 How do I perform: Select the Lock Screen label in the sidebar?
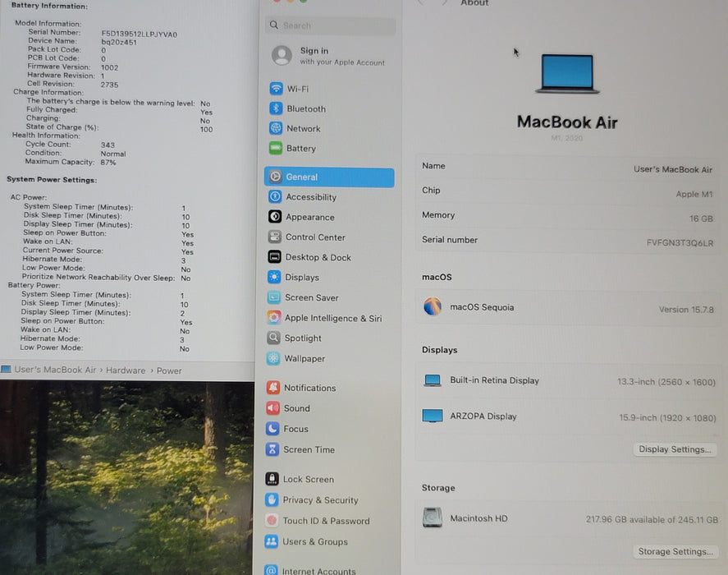coord(309,479)
